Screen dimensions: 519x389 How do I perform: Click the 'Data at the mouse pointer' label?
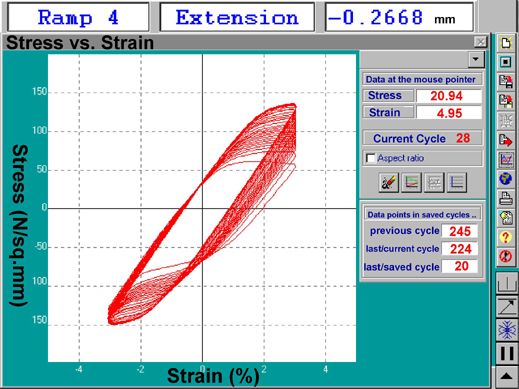[422, 79]
